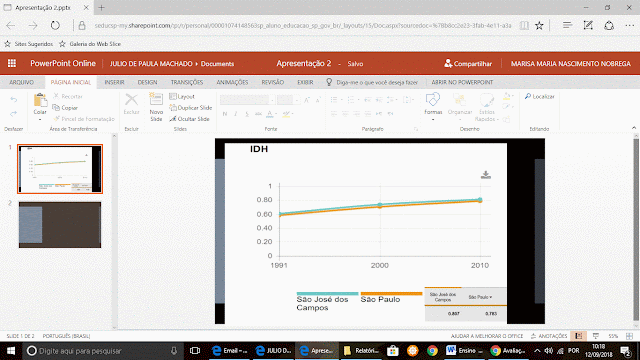Screen dimensions: 640x360
Task: Click the browser web note pen icon
Action: coord(588,25)
